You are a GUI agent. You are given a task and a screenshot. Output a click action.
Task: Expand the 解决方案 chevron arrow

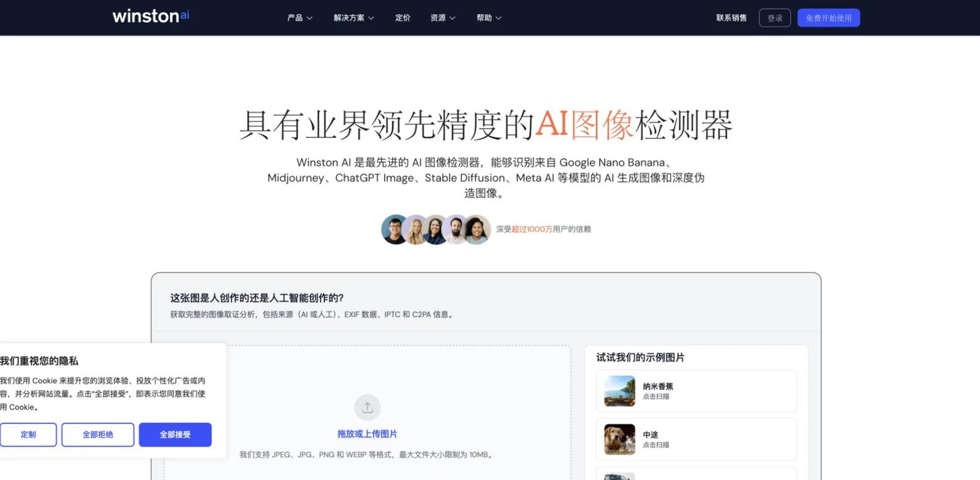(x=371, y=18)
